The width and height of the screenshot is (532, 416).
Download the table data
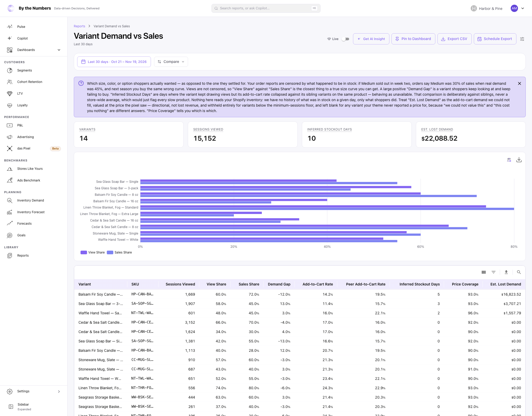(x=506, y=272)
